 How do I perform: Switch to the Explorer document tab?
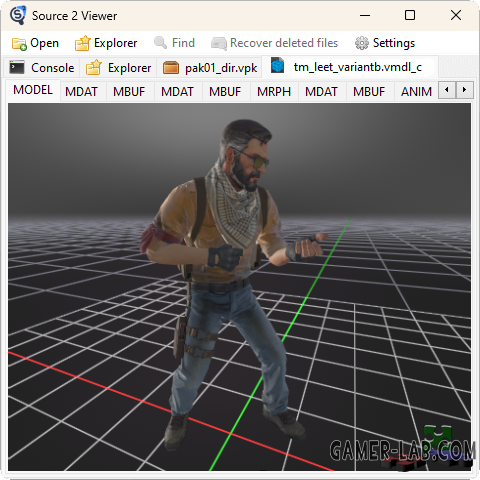tap(118, 68)
